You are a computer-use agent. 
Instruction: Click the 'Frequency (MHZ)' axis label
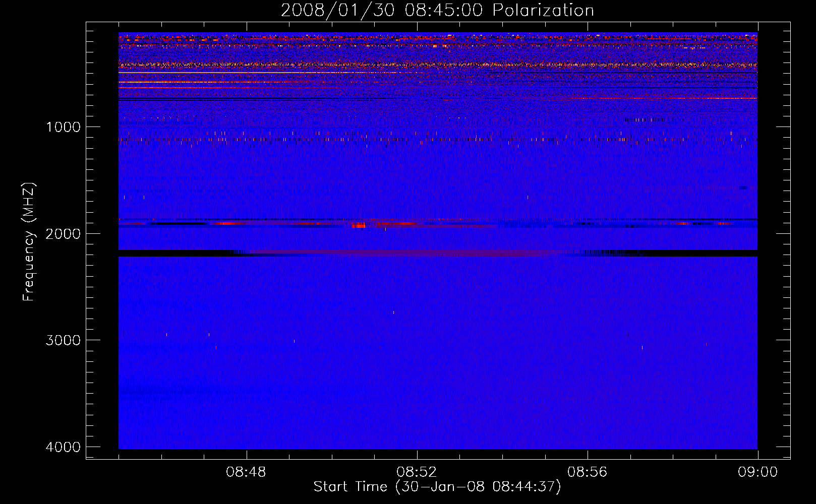click(x=29, y=242)
